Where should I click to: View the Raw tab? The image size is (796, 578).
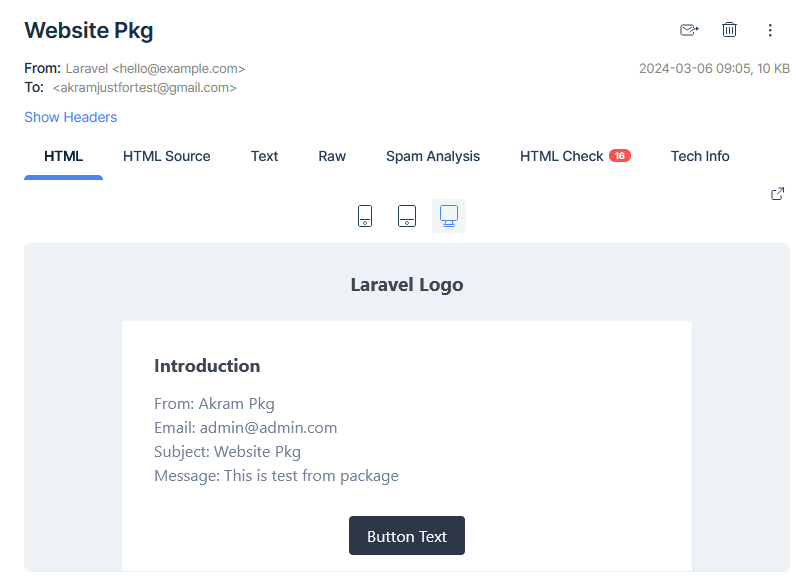[332, 156]
